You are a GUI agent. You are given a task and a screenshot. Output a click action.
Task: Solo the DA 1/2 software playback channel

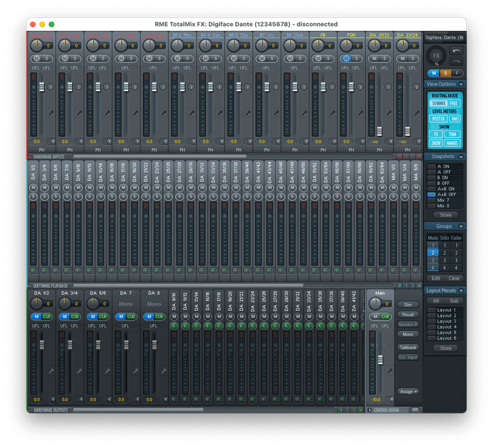pyautogui.click(x=33, y=196)
